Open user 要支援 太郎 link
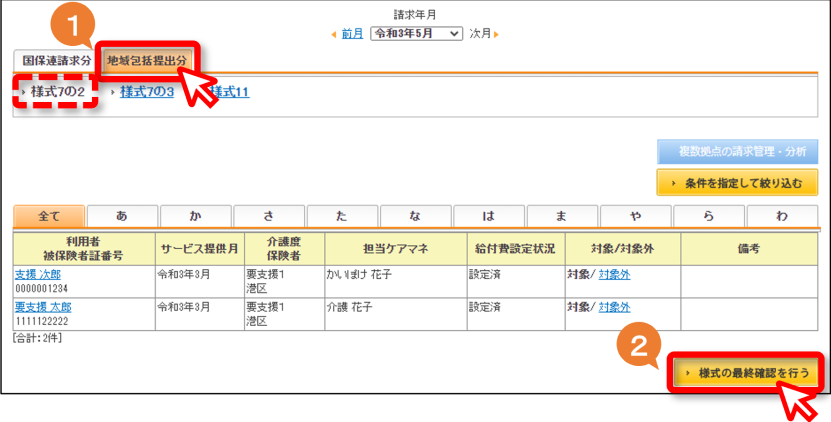 pos(43,307)
